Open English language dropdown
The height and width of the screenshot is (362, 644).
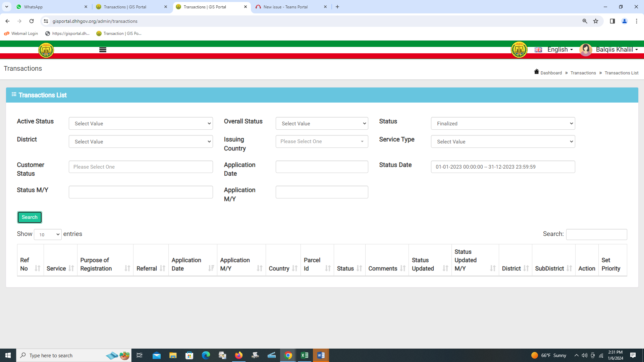coord(560,50)
